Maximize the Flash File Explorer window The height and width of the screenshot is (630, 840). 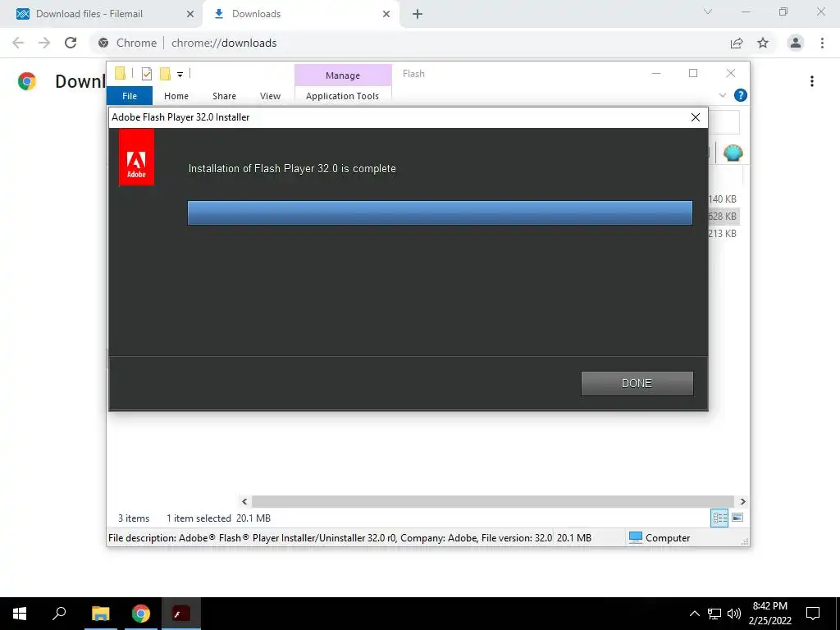pos(693,73)
